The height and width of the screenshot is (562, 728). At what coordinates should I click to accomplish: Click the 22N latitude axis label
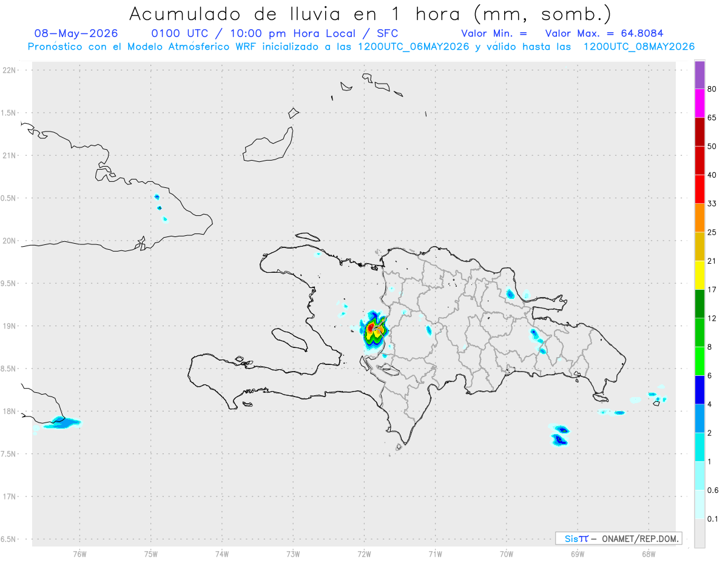[x=10, y=70]
